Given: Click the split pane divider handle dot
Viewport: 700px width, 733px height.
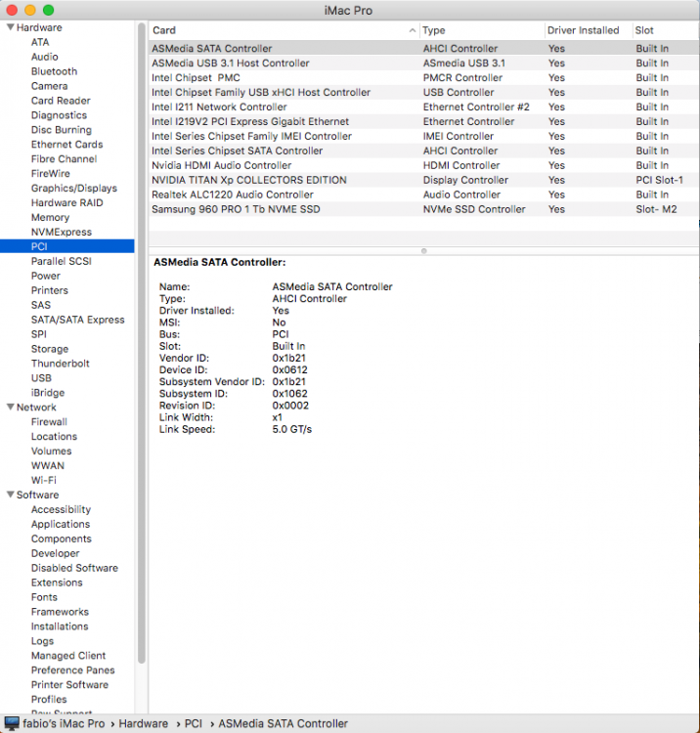Looking at the screenshot, I should tap(423, 251).
